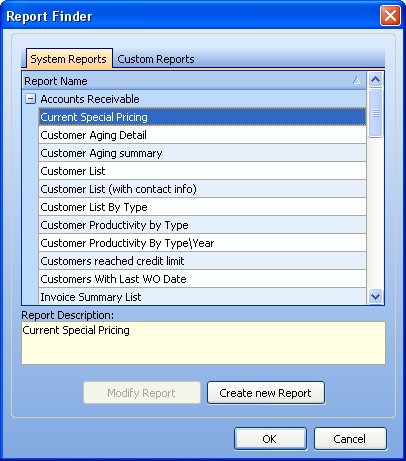Close the Report Finder dialog

tap(390, 15)
